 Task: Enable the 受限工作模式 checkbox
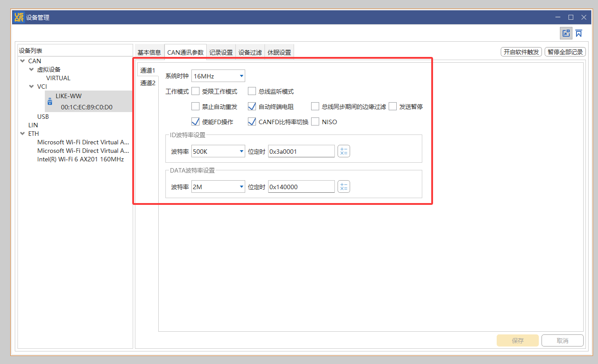195,91
